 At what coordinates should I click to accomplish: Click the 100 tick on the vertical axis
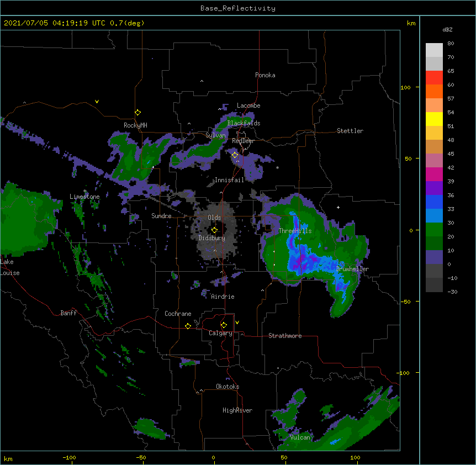(405, 87)
